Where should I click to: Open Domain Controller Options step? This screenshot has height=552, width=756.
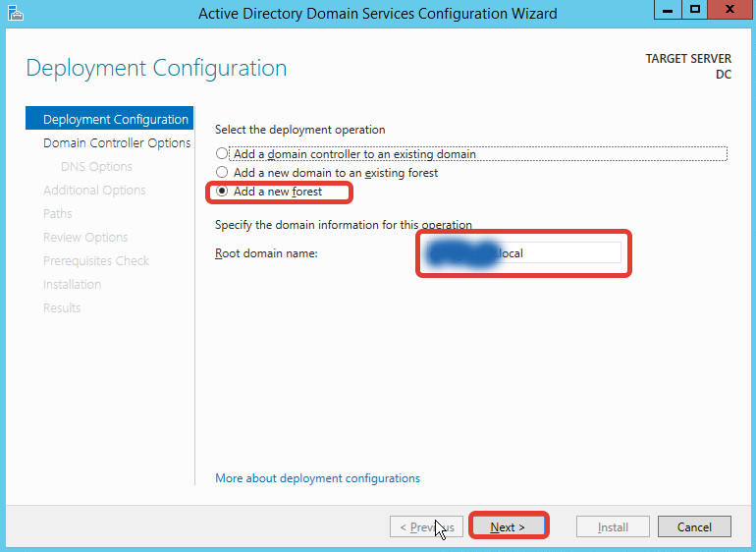117,143
